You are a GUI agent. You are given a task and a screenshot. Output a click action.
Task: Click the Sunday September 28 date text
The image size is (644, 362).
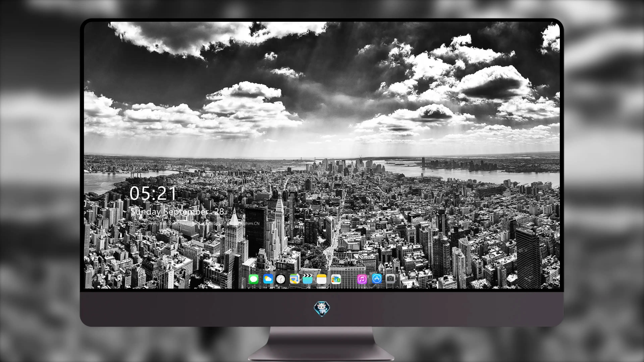(x=177, y=212)
